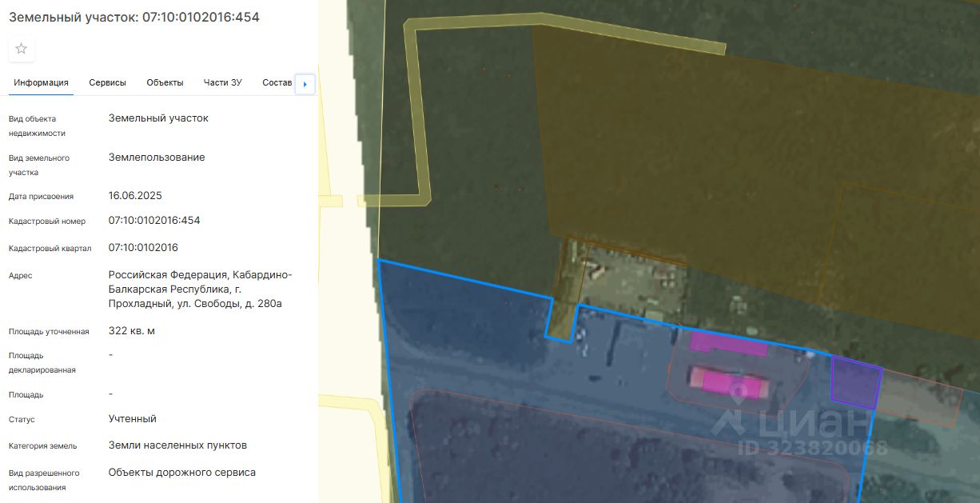Click the Площадь уточненная label
This screenshot has height=503, width=980.
[x=49, y=332]
